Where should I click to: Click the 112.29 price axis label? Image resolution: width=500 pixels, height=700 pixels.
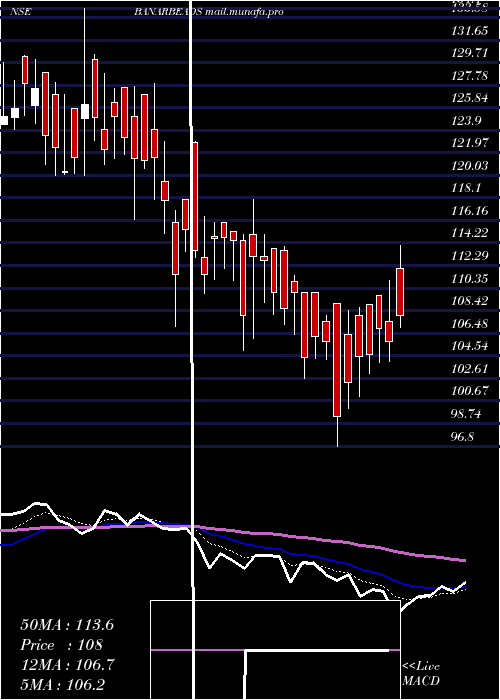(x=469, y=256)
